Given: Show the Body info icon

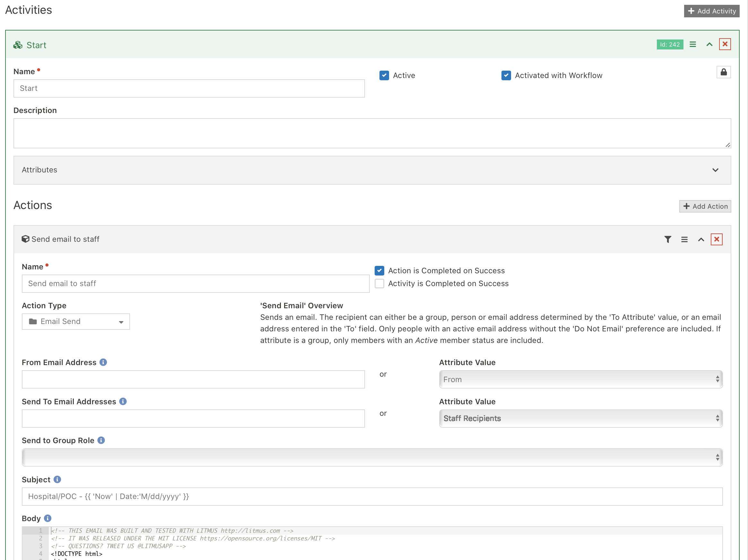Looking at the screenshot, I should coord(47,518).
